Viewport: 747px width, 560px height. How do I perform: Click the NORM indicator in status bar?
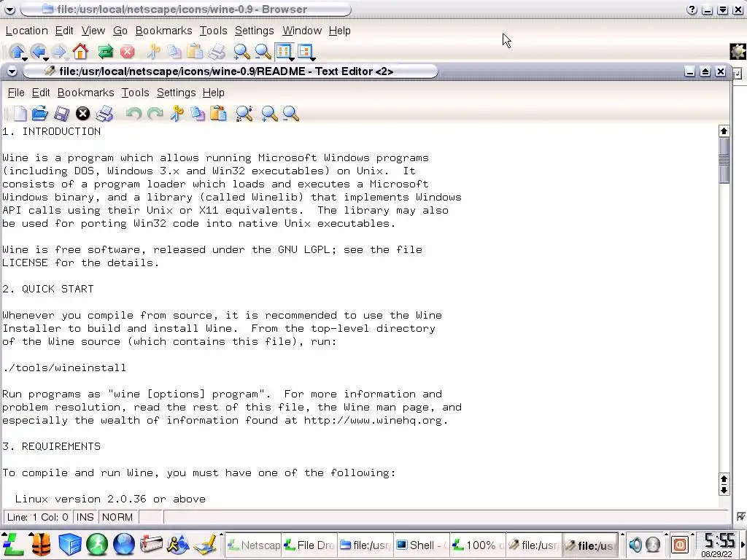[117, 517]
